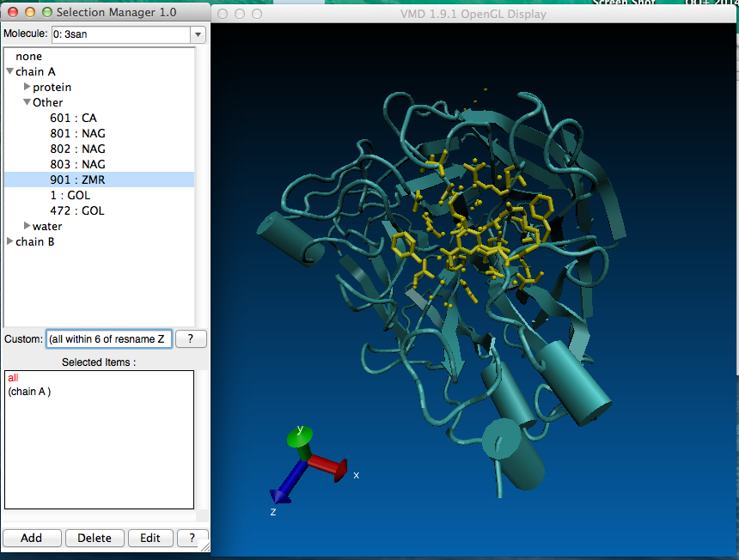Select '(chain A )' in Selected Items
The height and width of the screenshot is (560, 739).
(x=29, y=392)
